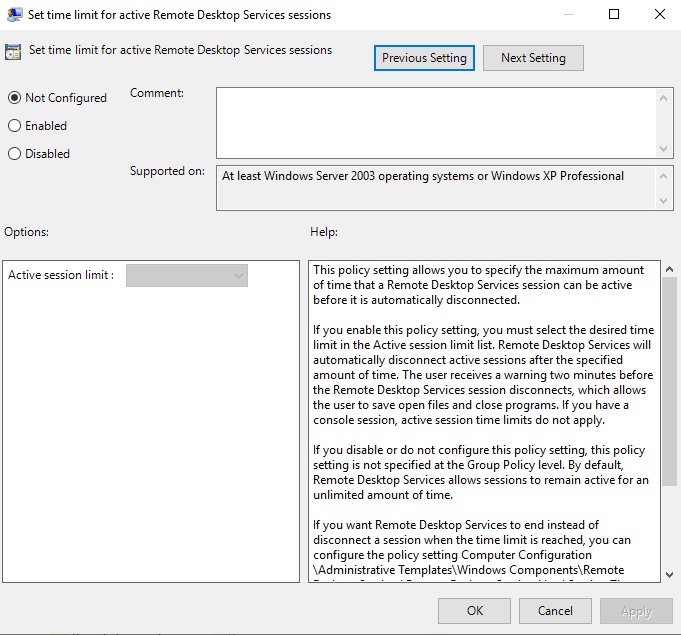Select the Enabled radio button
681x635 pixels.
[x=14, y=126]
